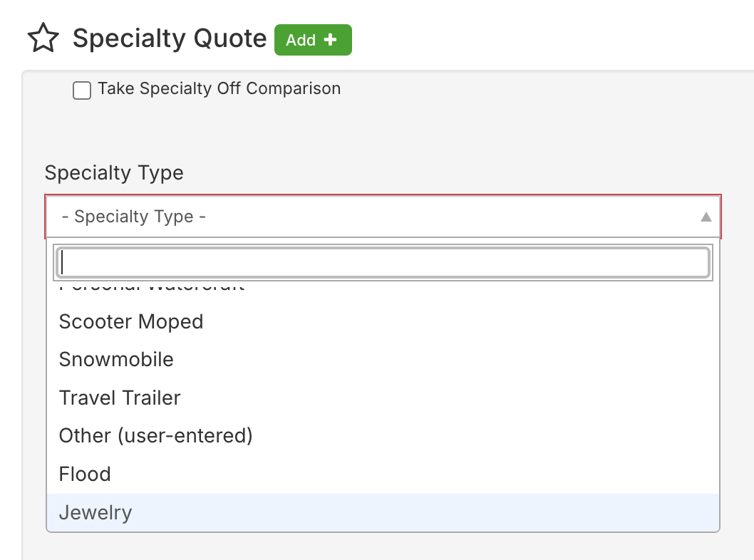754x560 pixels.
Task: Click the '- Specialty Type -' placeholder text
Action: pyautogui.click(x=134, y=217)
